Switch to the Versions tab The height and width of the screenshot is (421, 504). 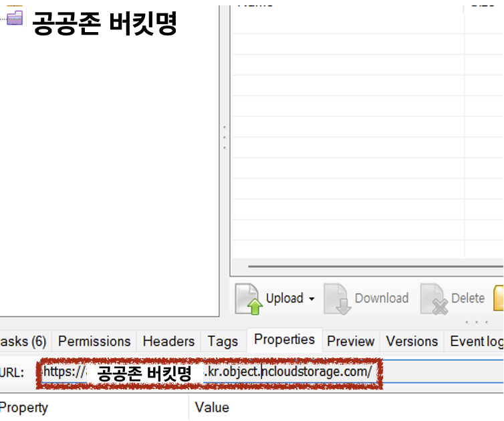(412, 341)
